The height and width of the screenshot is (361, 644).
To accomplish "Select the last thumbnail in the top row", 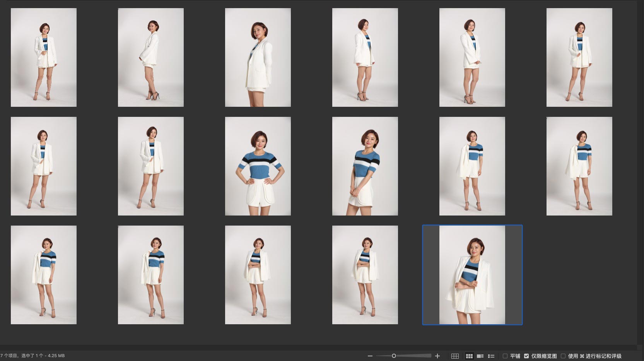I will pos(579,57).
